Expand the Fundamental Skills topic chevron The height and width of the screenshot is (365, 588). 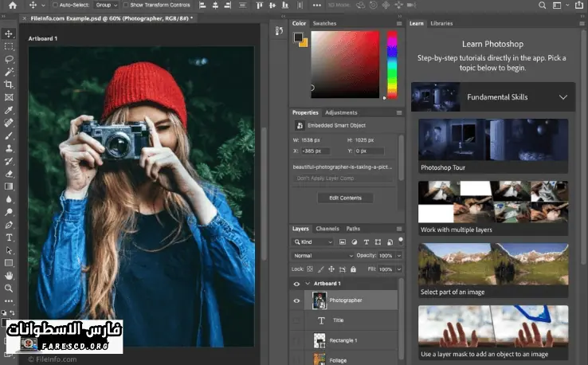[x=563, y=97]
